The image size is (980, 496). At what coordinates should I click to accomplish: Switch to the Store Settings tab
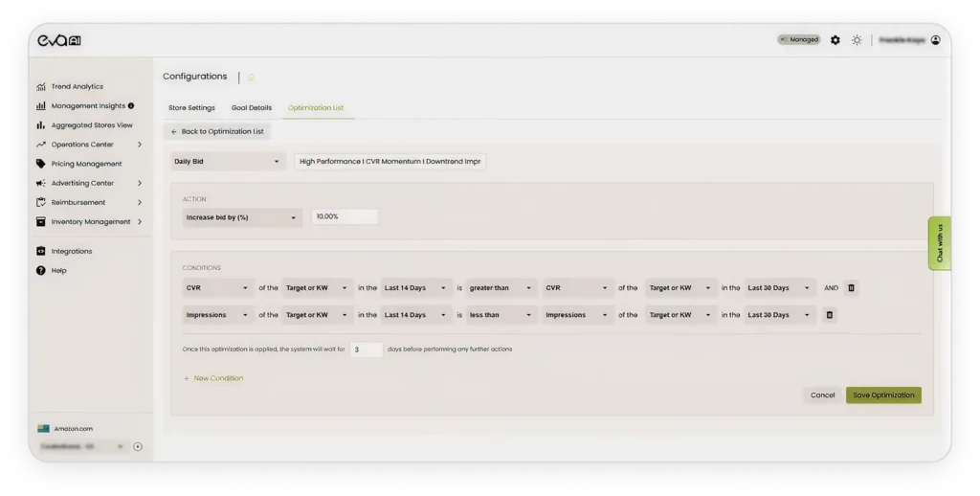point(191,107)
